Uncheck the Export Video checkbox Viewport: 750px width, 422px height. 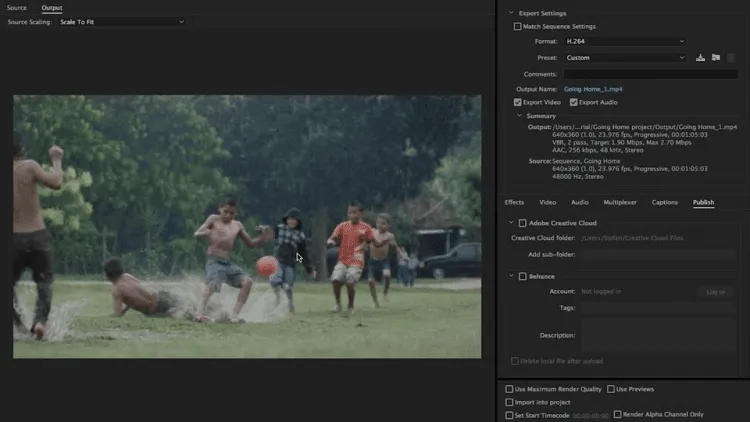point(518,102)
